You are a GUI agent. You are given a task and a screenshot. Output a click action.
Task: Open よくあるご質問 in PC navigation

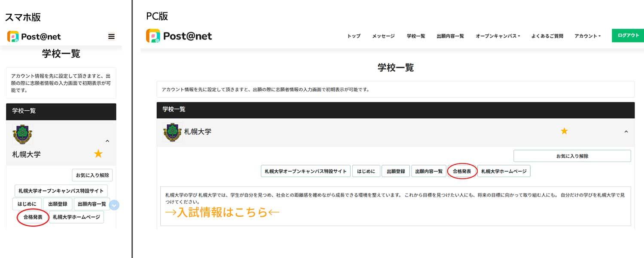(547, 36)
